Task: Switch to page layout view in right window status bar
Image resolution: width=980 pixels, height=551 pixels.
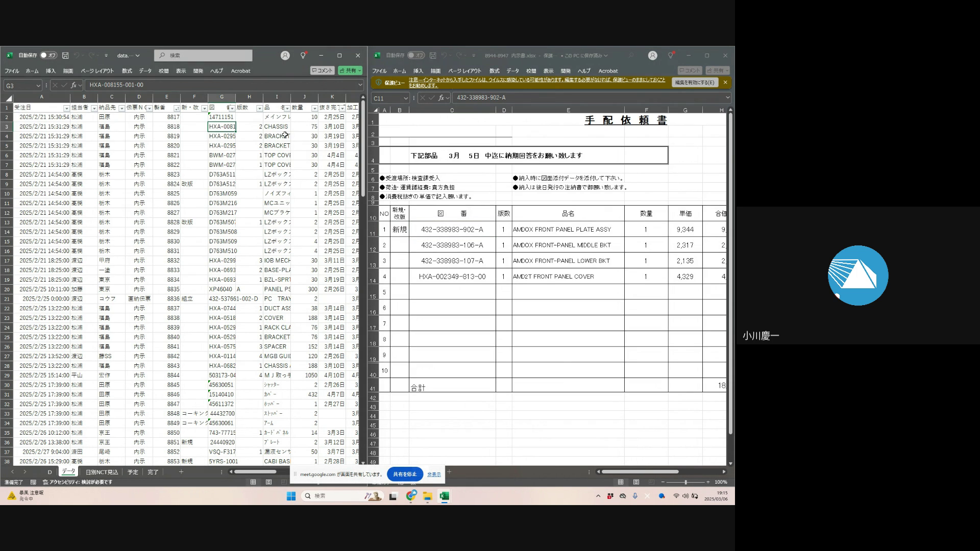Action: click(x=636, y=482)
